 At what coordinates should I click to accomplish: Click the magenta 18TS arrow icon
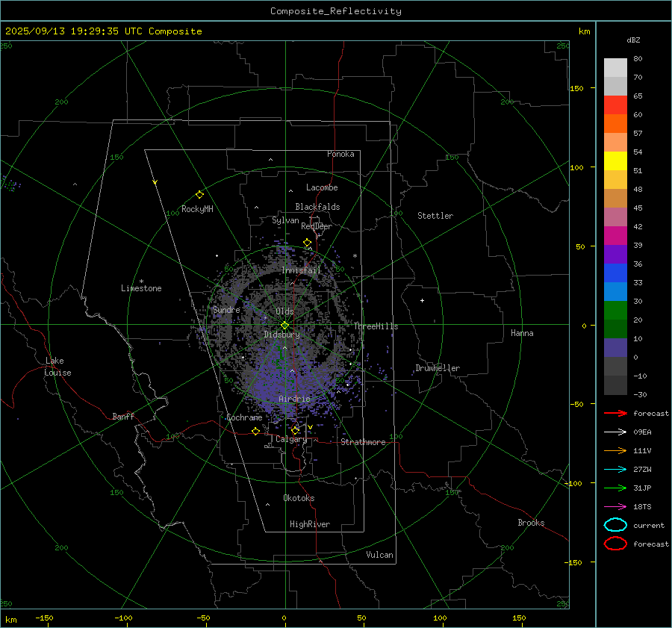point(615,507)
